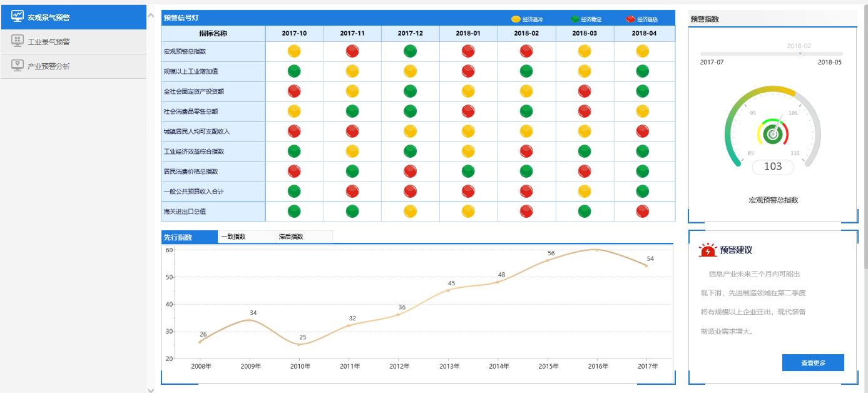Screen dimensions: 868x393
Task: Open the 工业景气预警 sidebar item
Action: click(73, 42)
